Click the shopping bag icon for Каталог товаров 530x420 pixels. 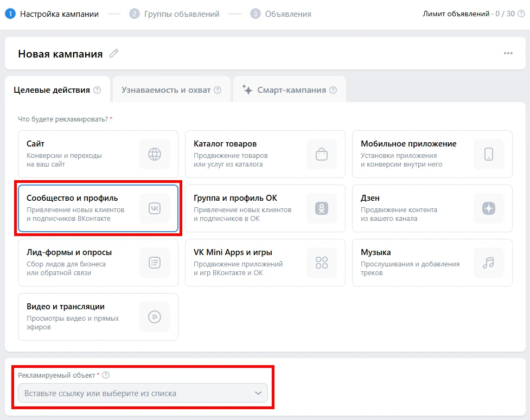322,154
